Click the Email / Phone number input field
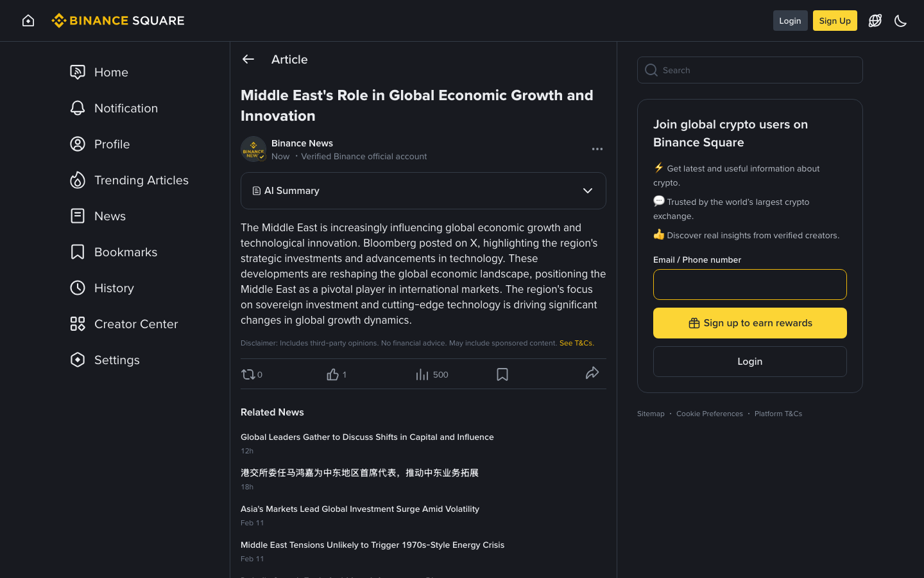 click(749, 285)
